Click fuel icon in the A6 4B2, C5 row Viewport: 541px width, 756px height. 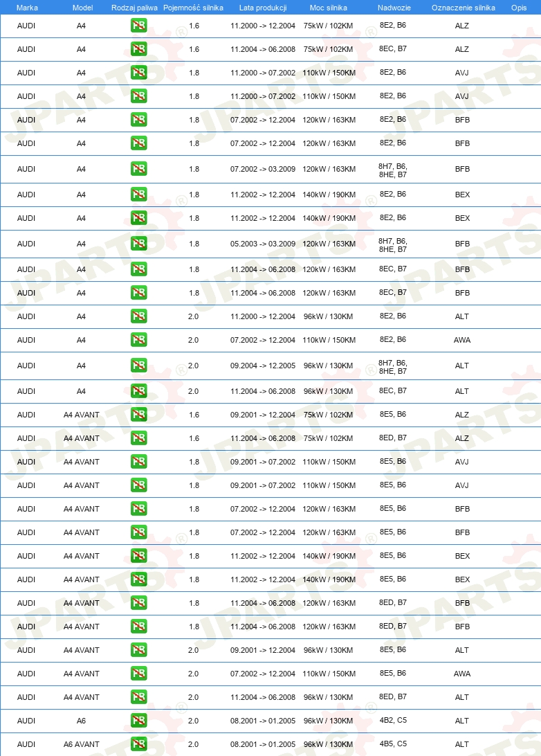tap(139, 721)
